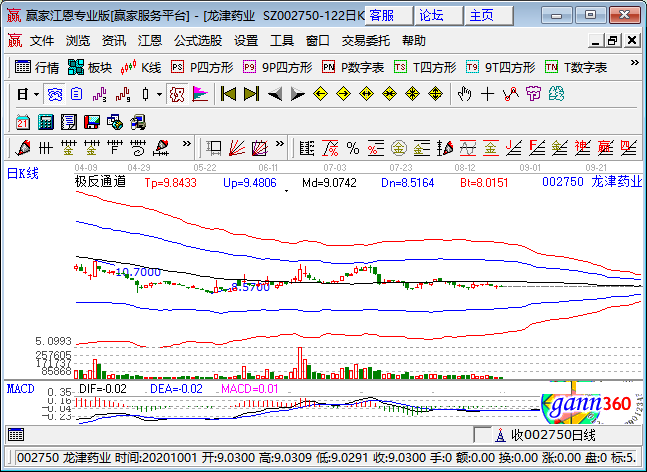Expand the drawing tools overflow chevron

[187, 144]
